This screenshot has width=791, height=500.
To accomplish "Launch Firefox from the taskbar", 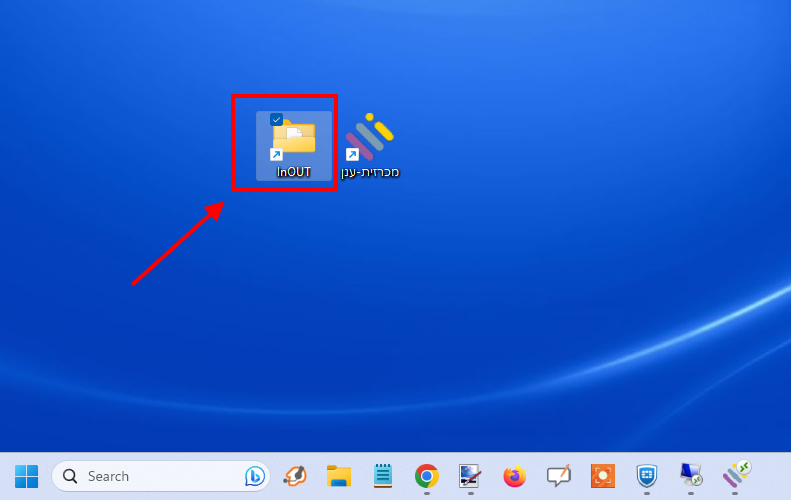I will [x=514, y=476].
